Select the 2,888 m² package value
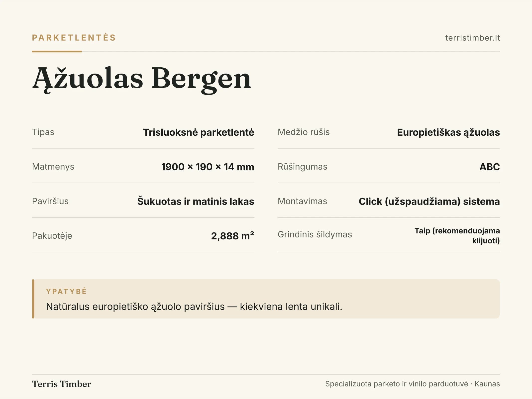Screen dimensions: 532x399 coord(232,236)
